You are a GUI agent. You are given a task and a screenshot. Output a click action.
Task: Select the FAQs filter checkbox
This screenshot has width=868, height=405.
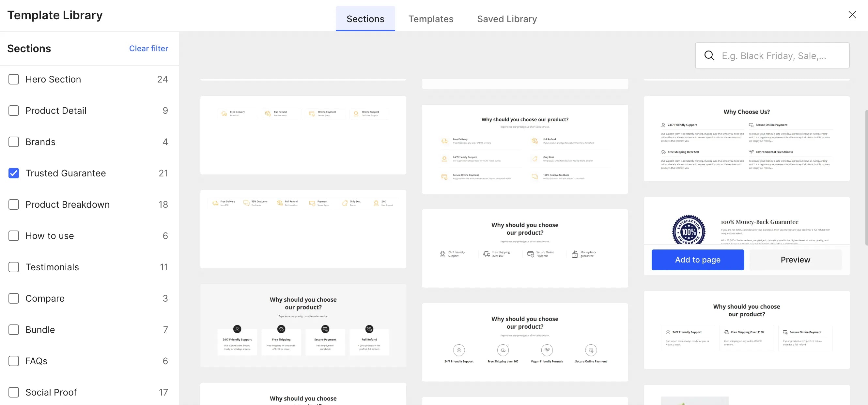(14, 361)
